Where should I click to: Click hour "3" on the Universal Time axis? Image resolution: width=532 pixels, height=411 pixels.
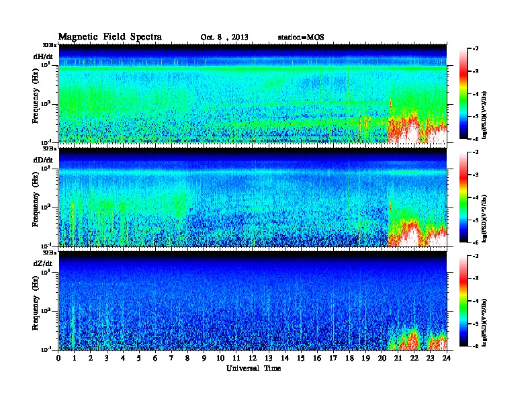click(107, 358)
